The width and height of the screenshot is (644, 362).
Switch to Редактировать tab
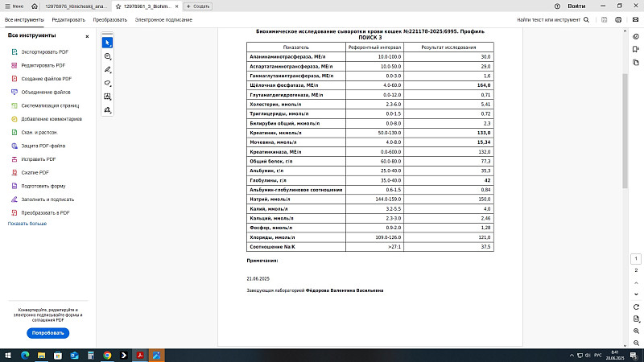68,19
